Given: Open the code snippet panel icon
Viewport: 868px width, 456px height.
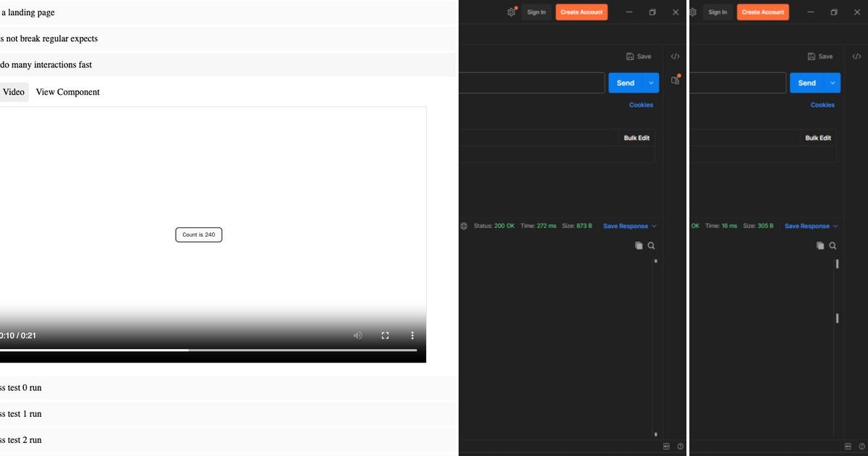Looking at the screenshot, I should pyautogui.click(x=675, y=56).
